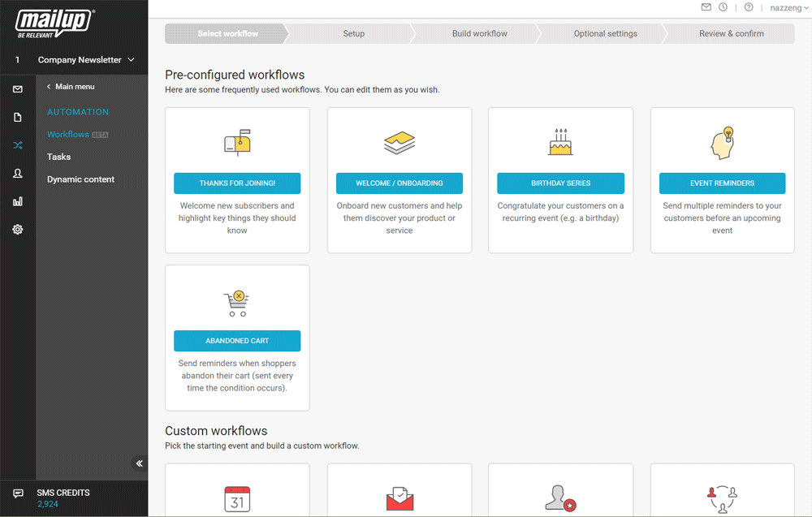The image size is (812, 517).
Task: Select Tasks in the Automation menu
Action: [58, 157]
